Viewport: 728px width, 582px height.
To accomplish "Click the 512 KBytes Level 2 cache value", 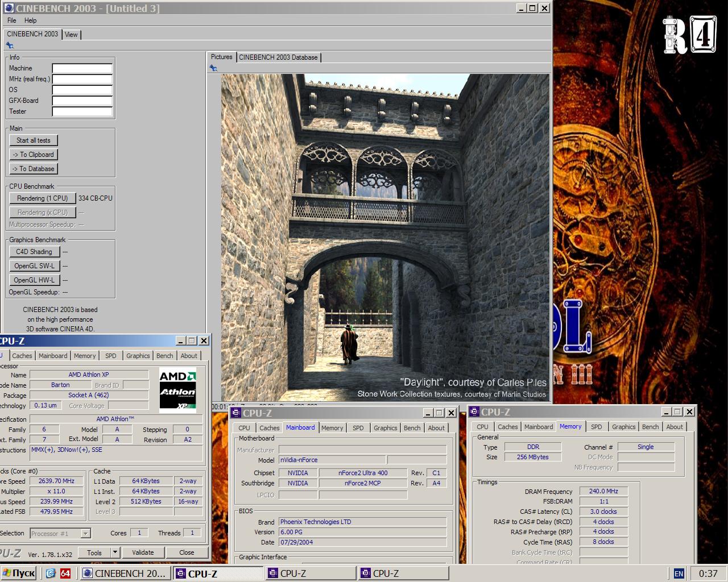I will pos(146,501).
